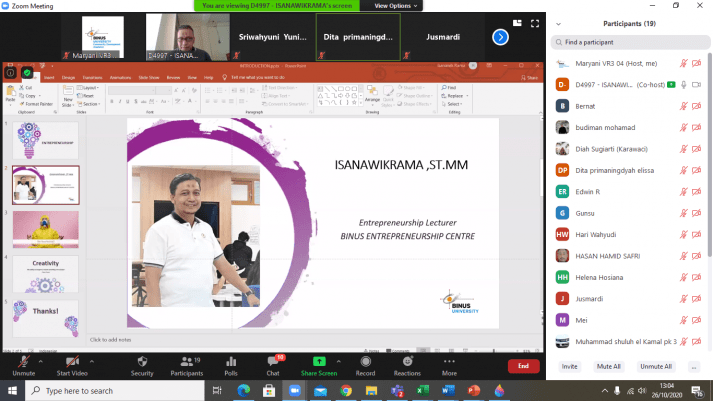Click Format Painter in Clipboard group
The height and width of the screenshot is (401, 713).
pyautogui.click(x=36, y=104)
